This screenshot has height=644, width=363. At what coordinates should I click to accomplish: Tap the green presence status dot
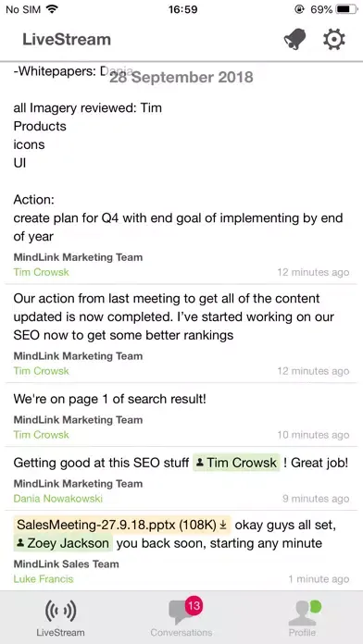[316, 607]
